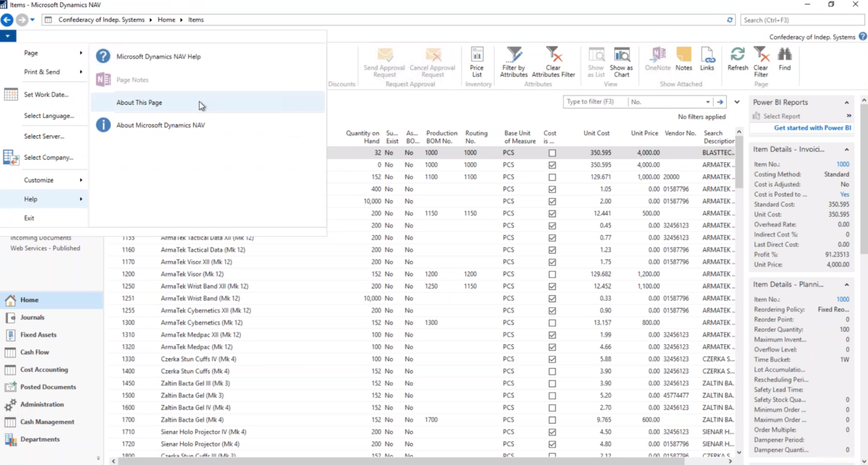Choose Select Language option
Viewport: 868px width, 465px height.
(x=48, y=116)
